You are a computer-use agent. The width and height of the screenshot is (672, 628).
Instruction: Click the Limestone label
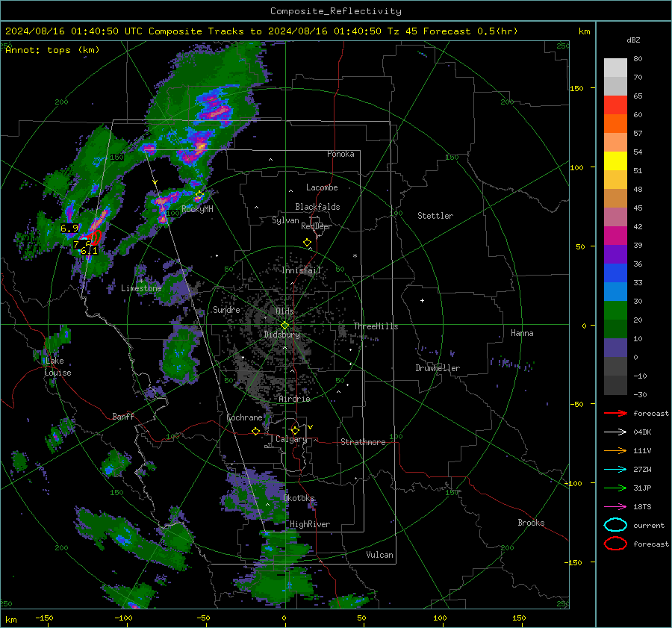click(141, 288)
